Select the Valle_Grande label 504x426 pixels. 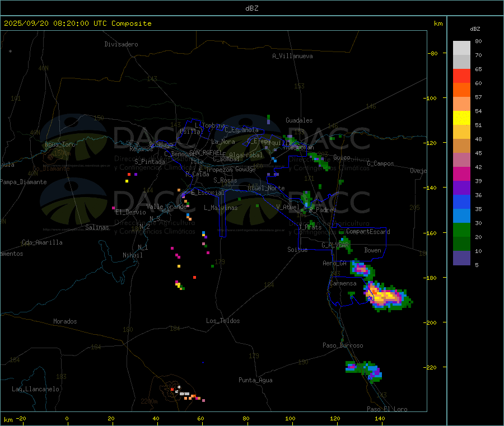[x=166, y=206]
